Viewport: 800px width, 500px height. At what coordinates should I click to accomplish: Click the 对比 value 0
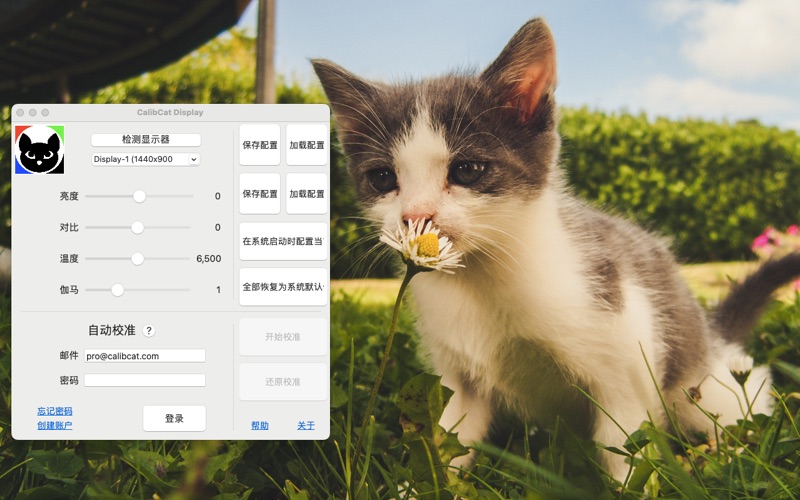point(218,228)
